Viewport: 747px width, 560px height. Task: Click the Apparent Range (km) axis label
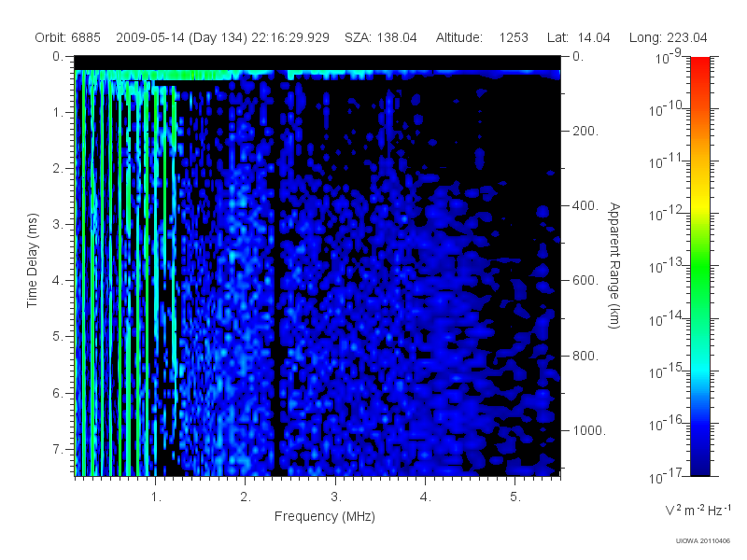click(x=614, y=265)
